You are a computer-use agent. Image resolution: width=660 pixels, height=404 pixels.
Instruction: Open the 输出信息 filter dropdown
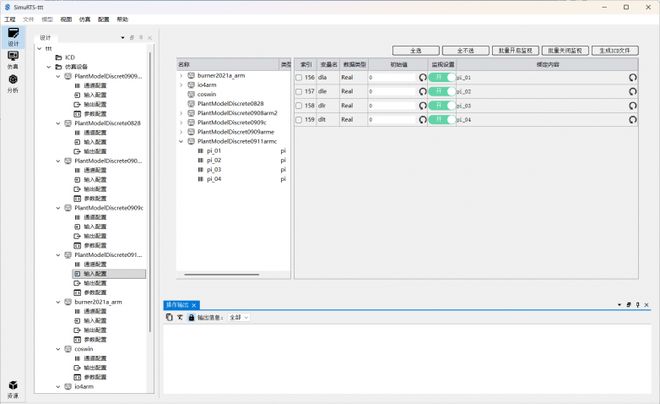[238, 317]
